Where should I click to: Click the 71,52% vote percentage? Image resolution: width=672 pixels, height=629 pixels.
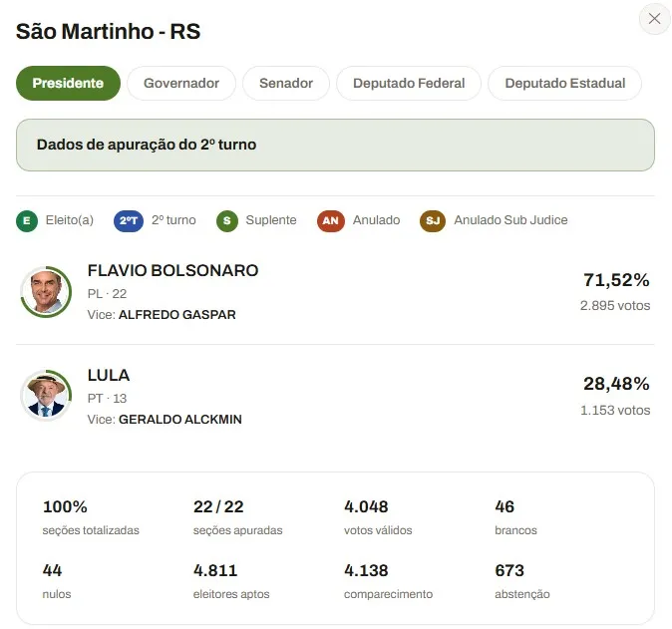[616, 280]
